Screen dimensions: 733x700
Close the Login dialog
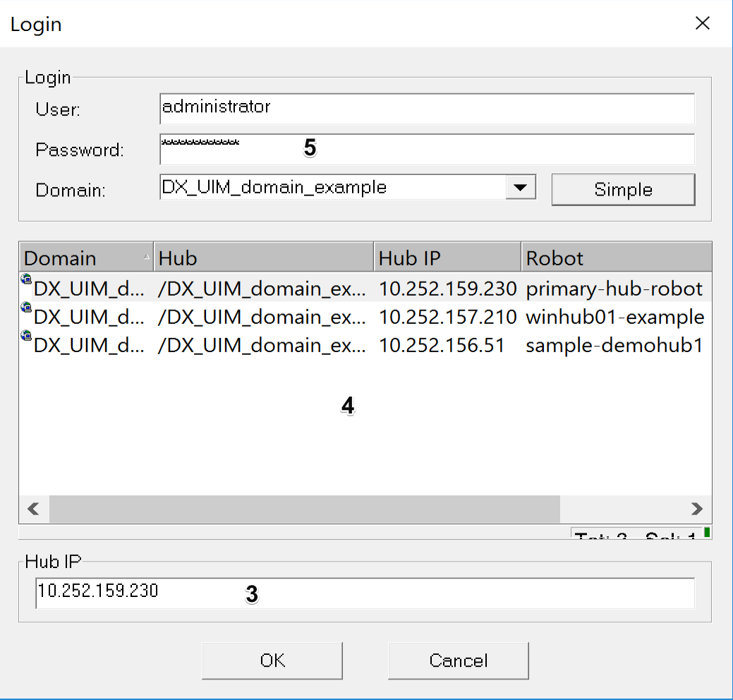[x=702, y=23]
